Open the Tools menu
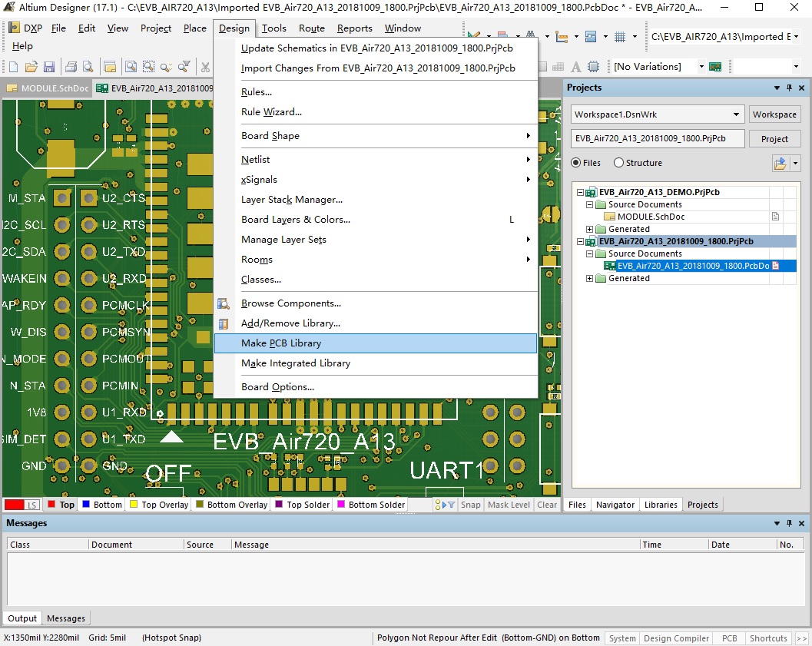 coord(274,28)
